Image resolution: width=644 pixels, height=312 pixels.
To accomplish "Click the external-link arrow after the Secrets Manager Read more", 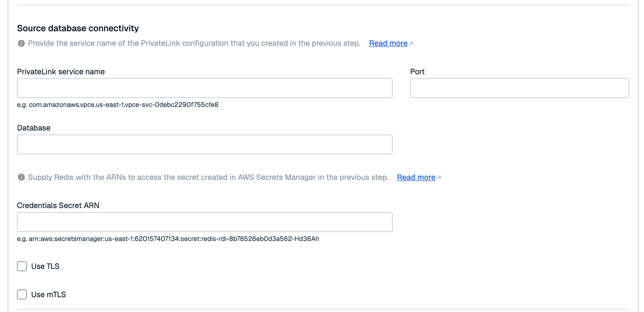I will click(439, 178).
